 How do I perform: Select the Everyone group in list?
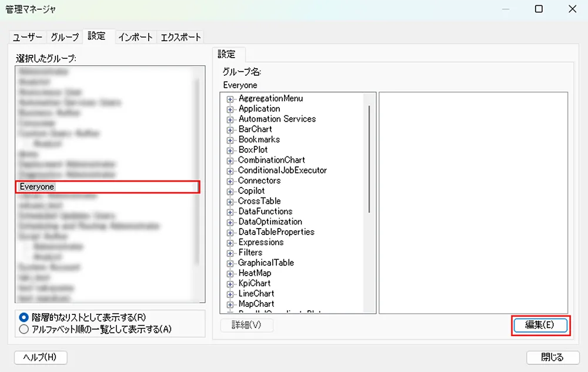[x=108, y=187]
